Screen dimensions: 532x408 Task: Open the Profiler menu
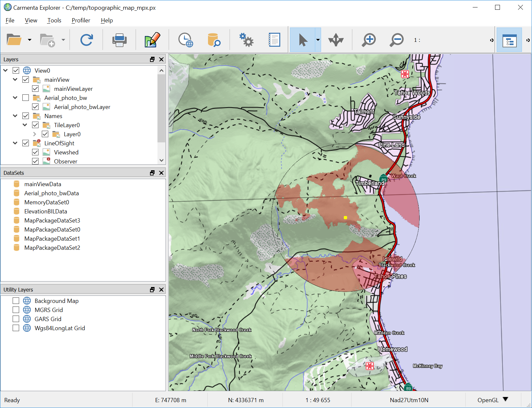(81, 20)
